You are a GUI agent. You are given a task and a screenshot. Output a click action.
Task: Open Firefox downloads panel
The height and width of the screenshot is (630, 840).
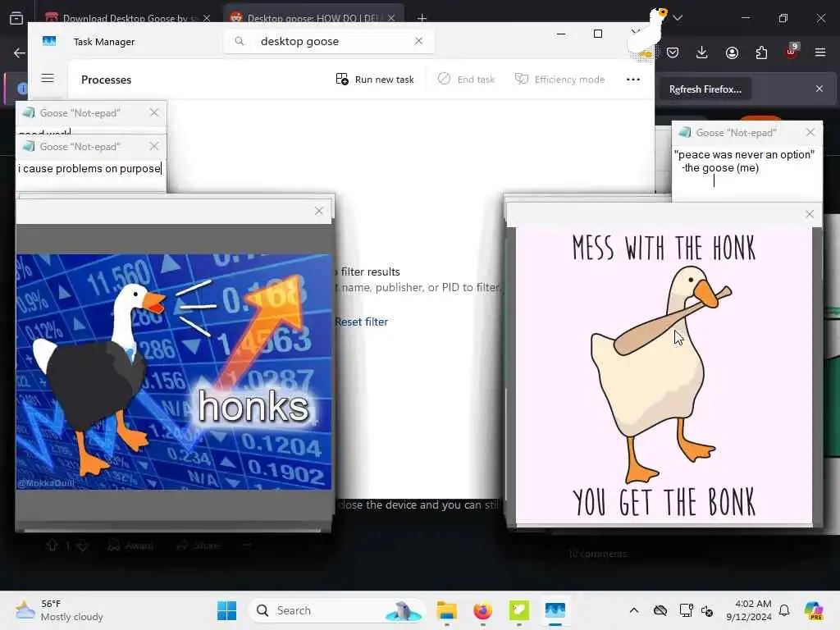pyautogui.click(x=702, y=52)
